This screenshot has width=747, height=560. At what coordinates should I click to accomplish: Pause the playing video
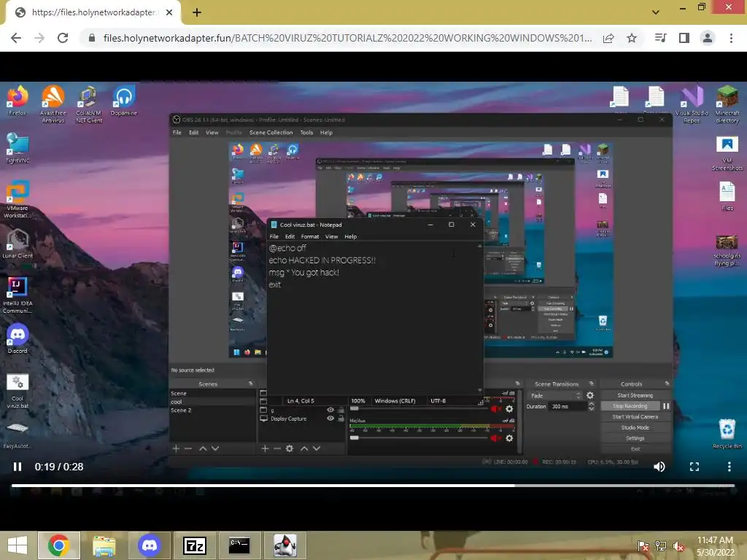(18, 467)
